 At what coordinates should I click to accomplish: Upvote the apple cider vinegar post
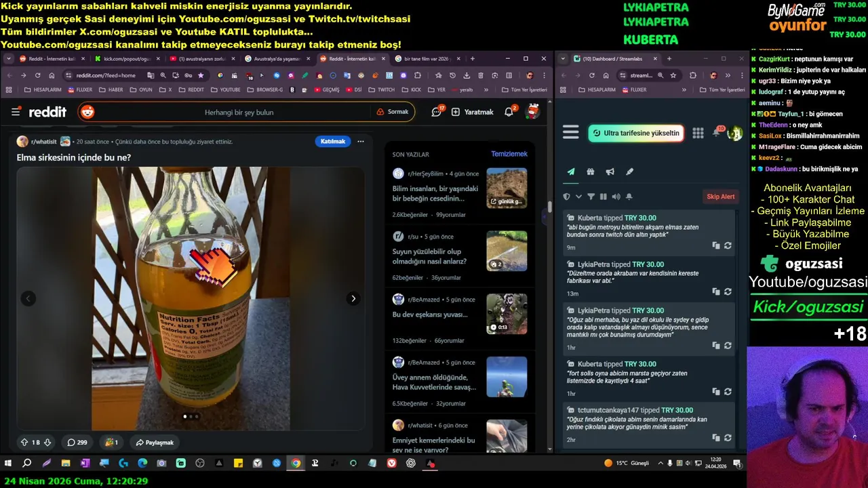pyautogui.click(x=24, y=442)
